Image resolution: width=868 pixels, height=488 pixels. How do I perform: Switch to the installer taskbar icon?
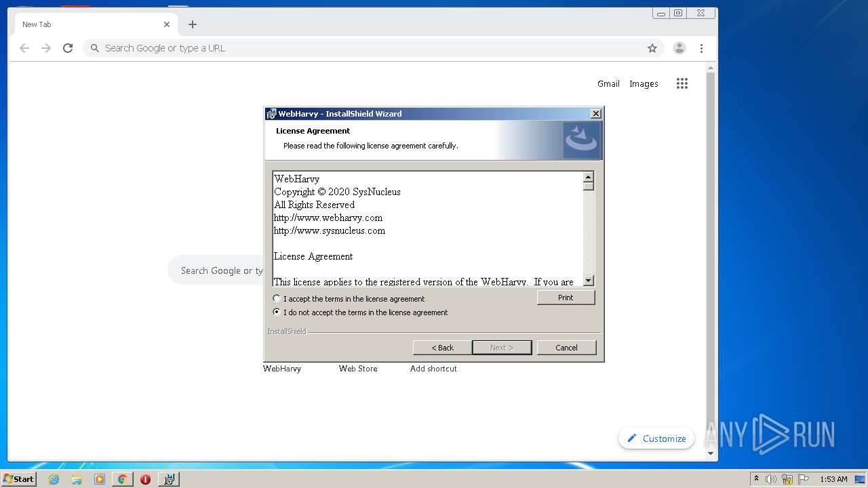pyautogui.click(x=169, y=479)
